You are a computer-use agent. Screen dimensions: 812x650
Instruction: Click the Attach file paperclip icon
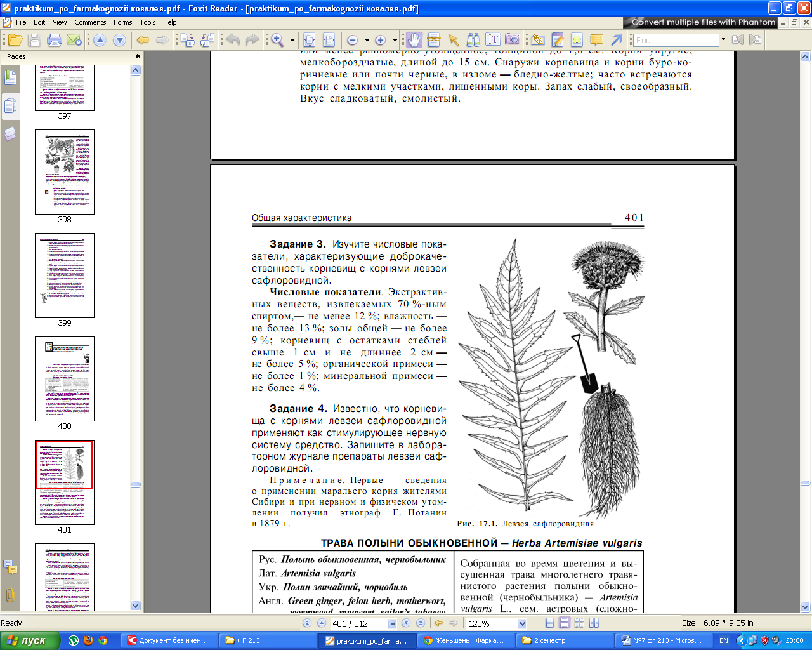[x=538, y=40]
